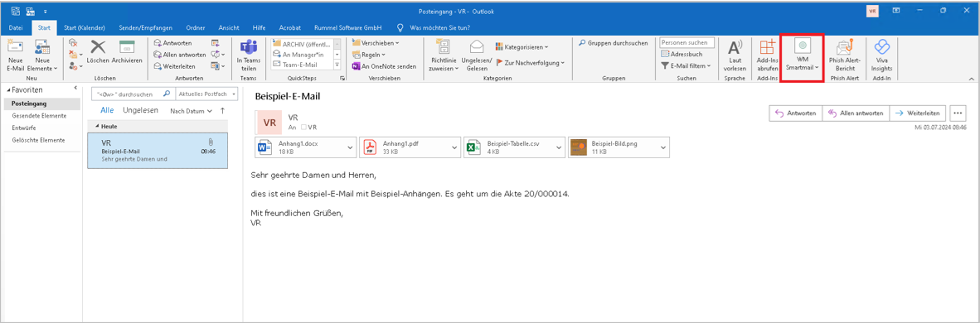Screen dimensions: 980x323
Task: Toggle Ungelesen/Gelesen status
Action: 477,55
